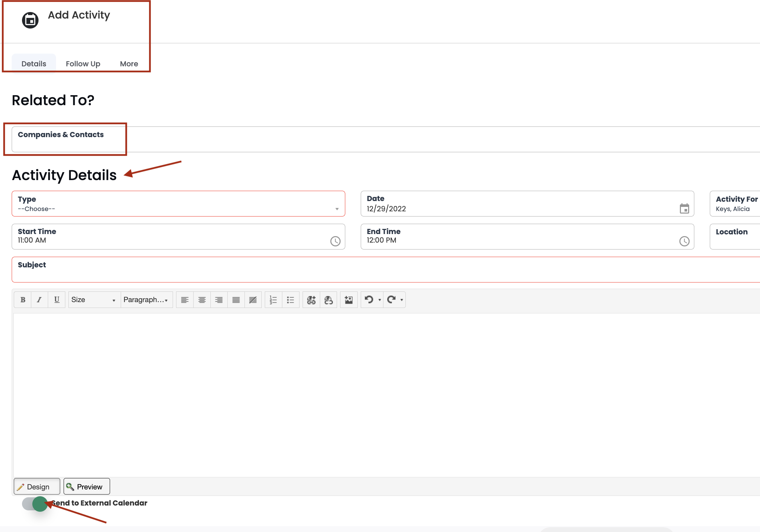Open the Activity For field
This screenshot has width=760, height=532.
735,204
